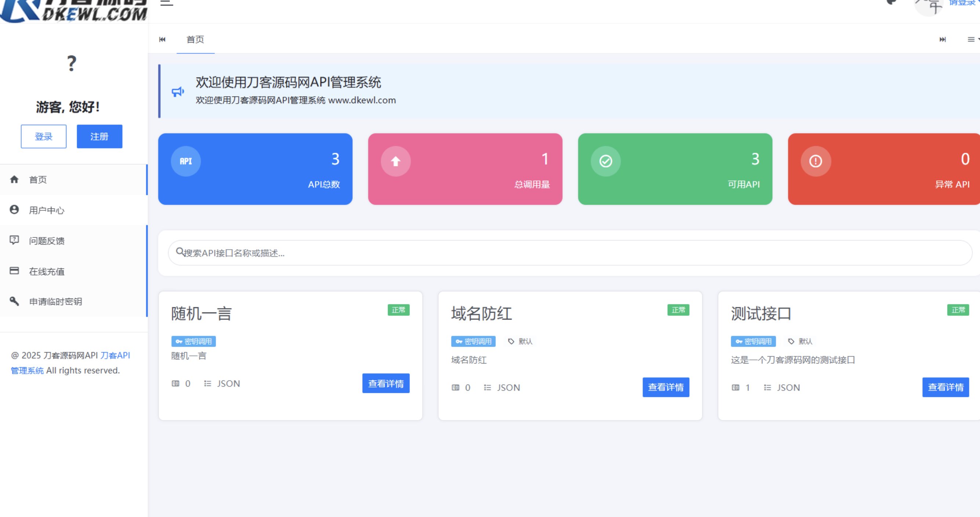Open 查看详情 for 域名防红
Image resolution: width=980 pixels, height=517 pixels.
tap(665, 387)
